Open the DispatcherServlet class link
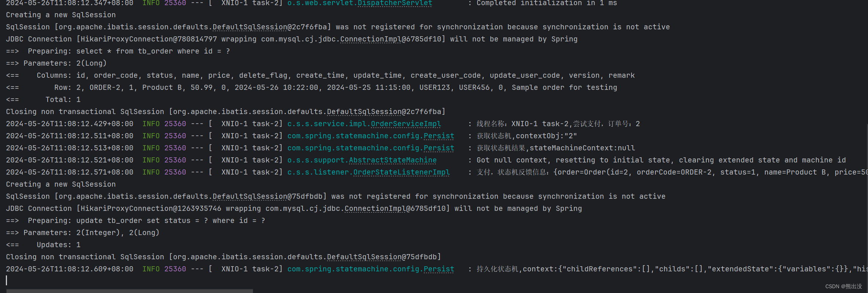This screenshot has width=868, height=293. click(395, 3)
